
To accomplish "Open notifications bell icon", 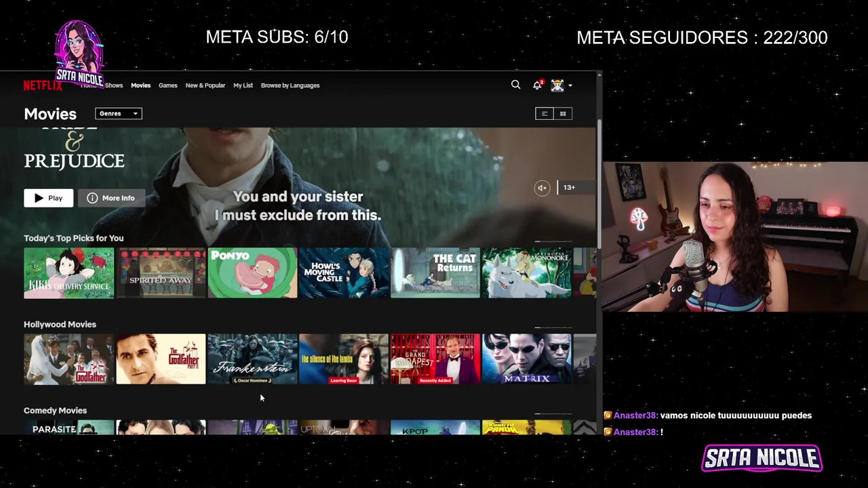I will tap(537, 85).
